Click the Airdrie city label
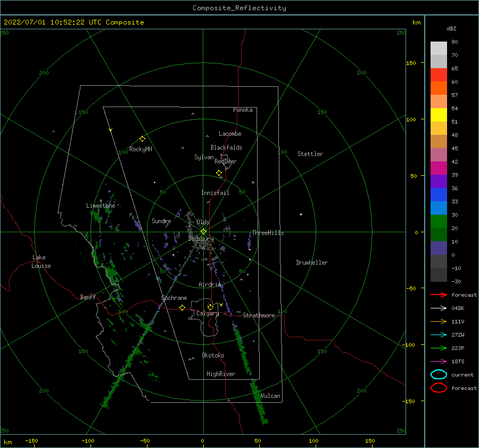Viewport: 479px width, 448px height. 210,284
